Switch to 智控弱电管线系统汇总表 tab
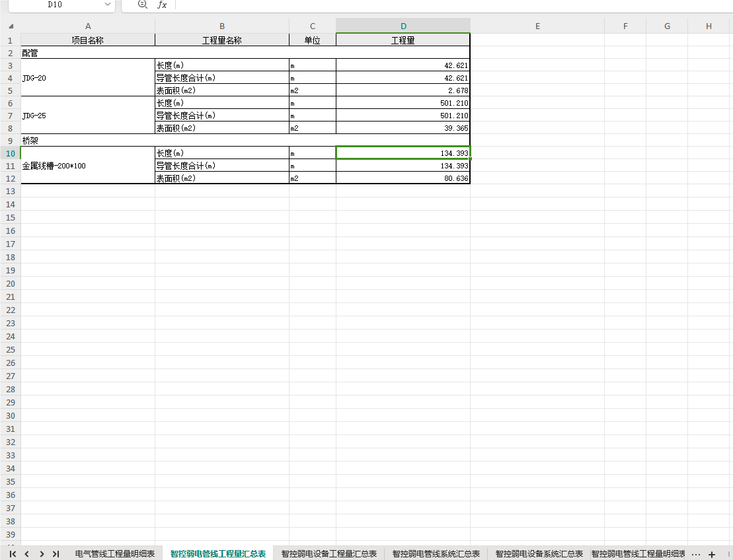Screen dimensions: 733x560 [x=436, y=554]
